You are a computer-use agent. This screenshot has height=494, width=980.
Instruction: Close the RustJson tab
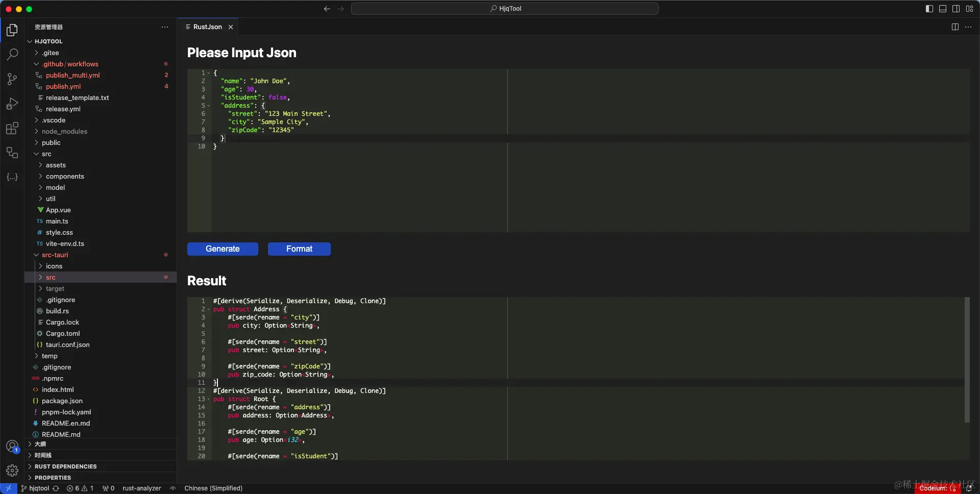pos(231,27)
